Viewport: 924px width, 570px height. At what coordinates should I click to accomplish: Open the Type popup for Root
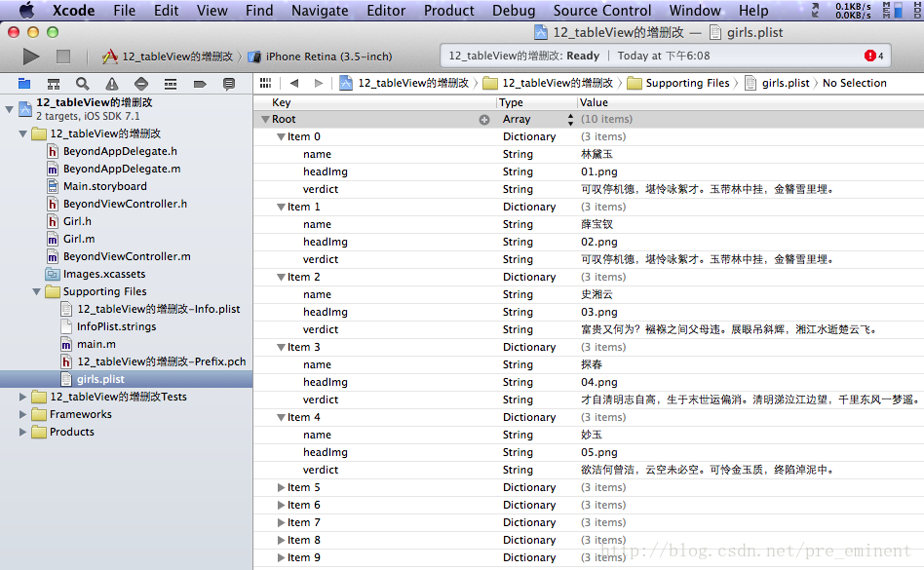click(x=571, y=119)
